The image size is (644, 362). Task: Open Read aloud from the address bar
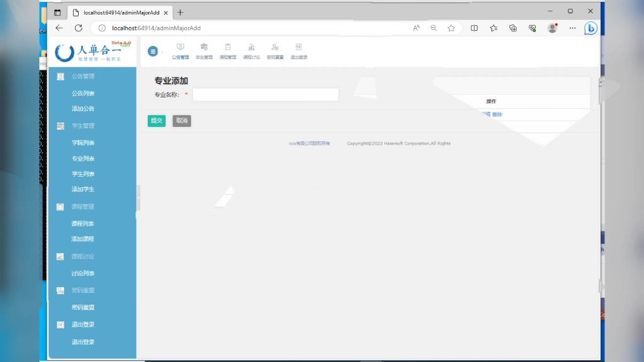click(x=416, y=28)
